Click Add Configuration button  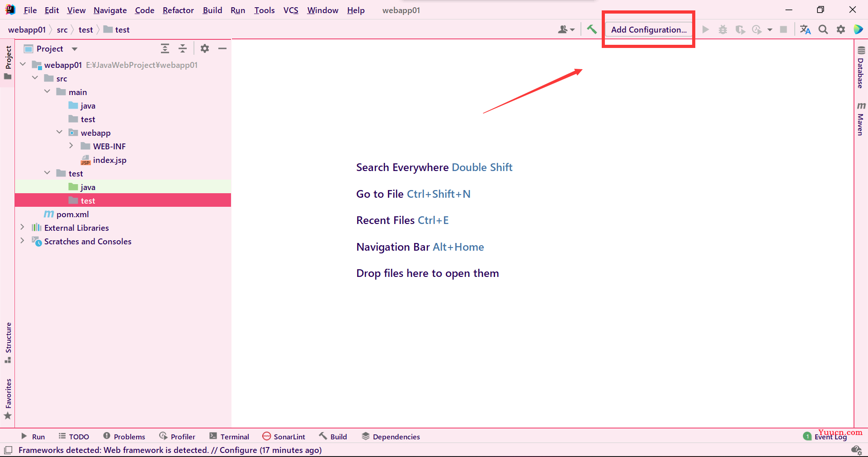(649, 29)
